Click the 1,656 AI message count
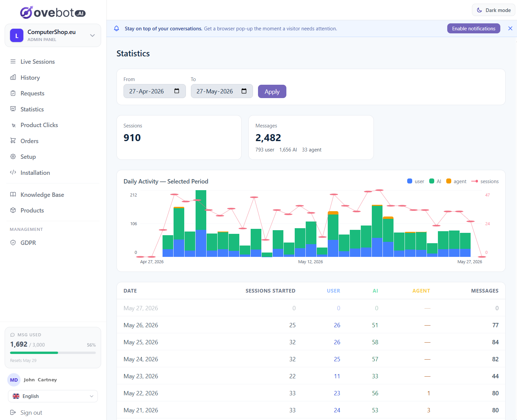Image resolution: width=517 pixels, height=420 pixels. coord(288,150)
